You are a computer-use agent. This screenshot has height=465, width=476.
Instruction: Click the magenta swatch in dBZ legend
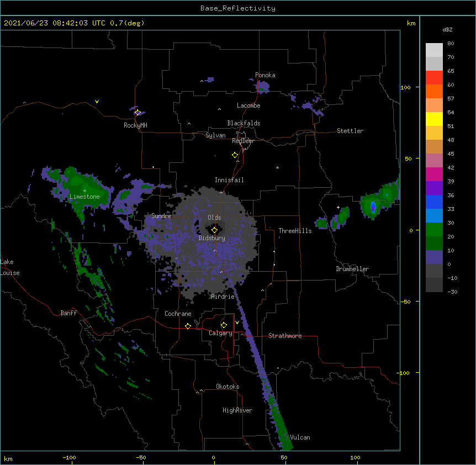click(434, 174)
